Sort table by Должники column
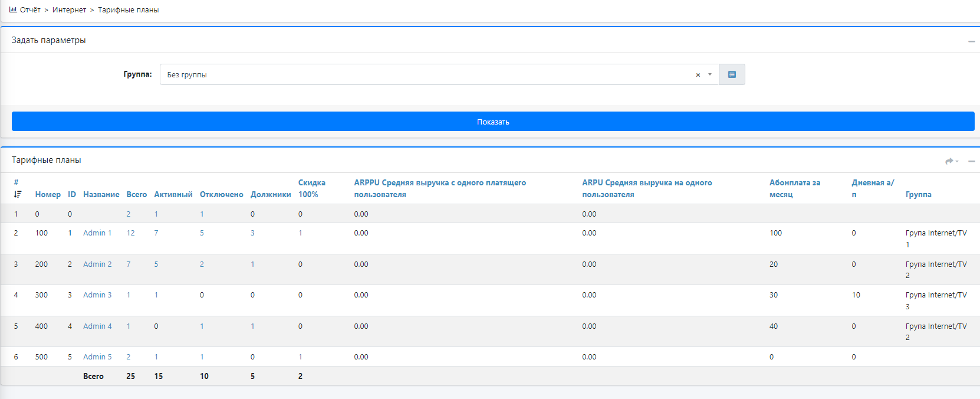Viewport: 980px width, 399px height. (x=271, y=194)
